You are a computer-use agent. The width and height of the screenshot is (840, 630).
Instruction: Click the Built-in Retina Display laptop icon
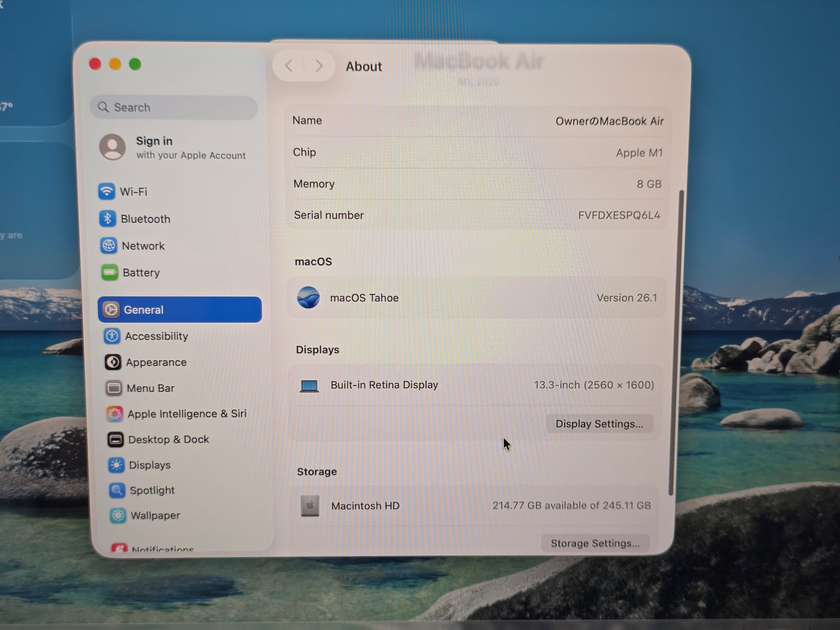309,386
